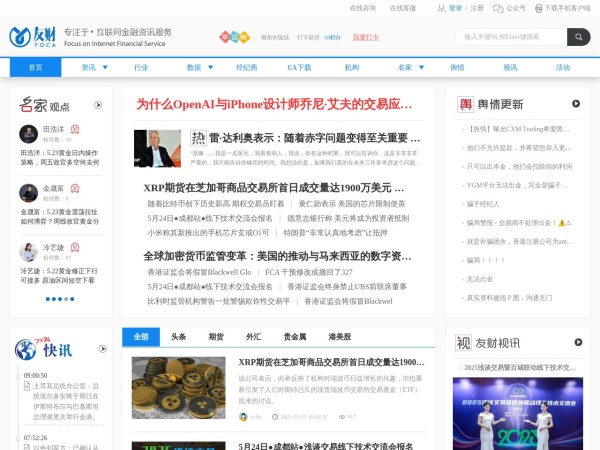Screen dimensions: 600x450
Task: Open the 2025 技术交流会 video thumbnail
Action: [518, 413]
